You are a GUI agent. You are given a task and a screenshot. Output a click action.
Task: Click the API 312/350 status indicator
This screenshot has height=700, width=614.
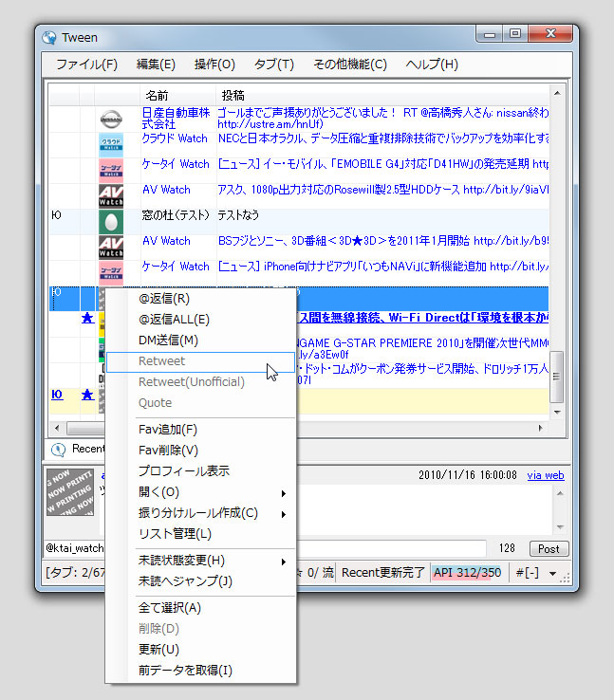[467, 573]
